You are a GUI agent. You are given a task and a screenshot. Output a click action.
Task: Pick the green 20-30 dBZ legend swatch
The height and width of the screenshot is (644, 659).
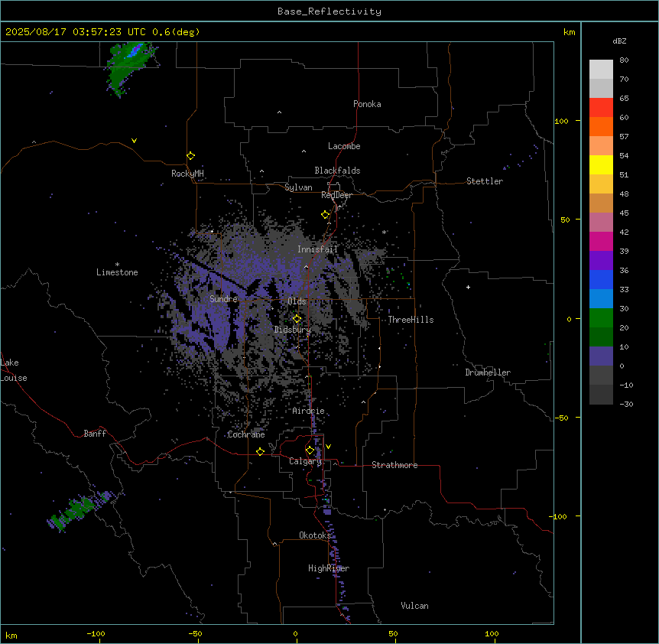(x=601, y=318)
